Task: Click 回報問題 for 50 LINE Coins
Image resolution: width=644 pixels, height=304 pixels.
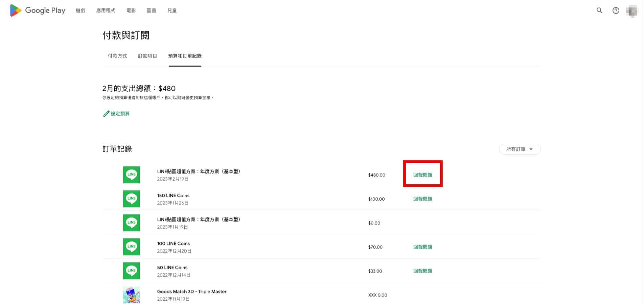Action: (x=423, y=271)
